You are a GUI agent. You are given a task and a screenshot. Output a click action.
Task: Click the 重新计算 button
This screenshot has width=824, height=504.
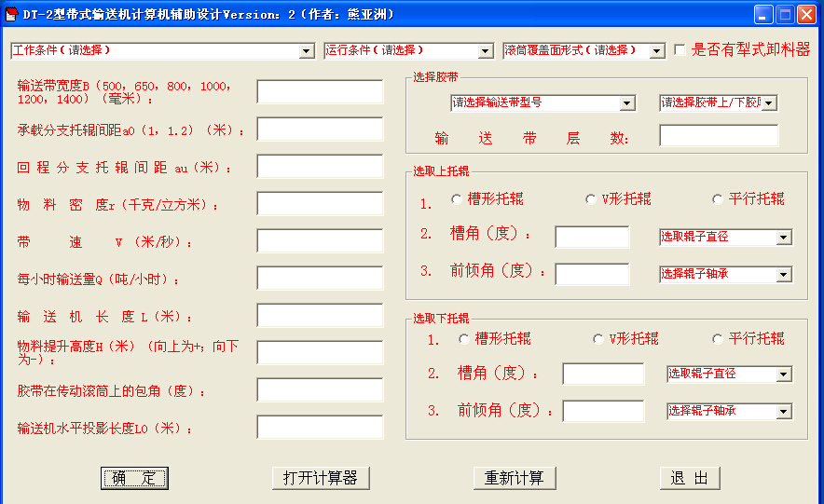pyautogui.click(x=515, y=478)
